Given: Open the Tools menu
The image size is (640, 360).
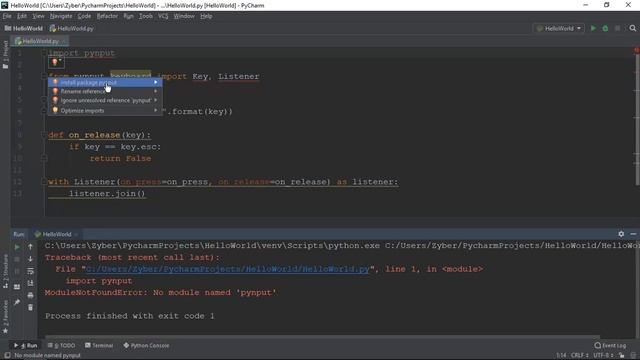Looking at the screenshot, I should pyautogui.click(x=145, y=16).
